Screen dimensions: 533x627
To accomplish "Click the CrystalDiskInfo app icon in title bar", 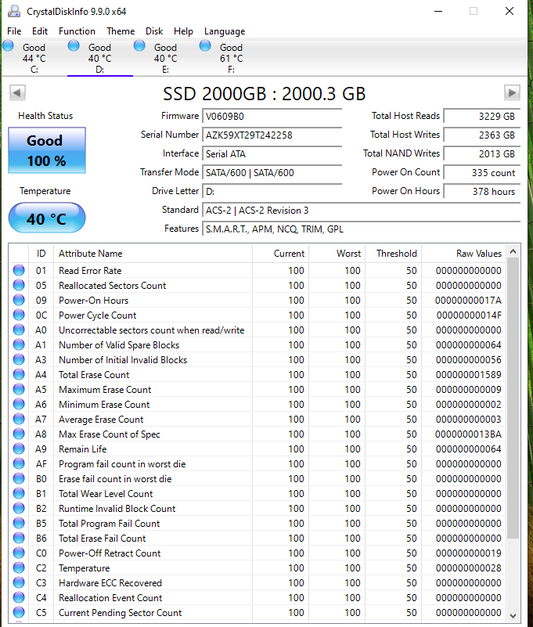I will (x=14, y=11).
